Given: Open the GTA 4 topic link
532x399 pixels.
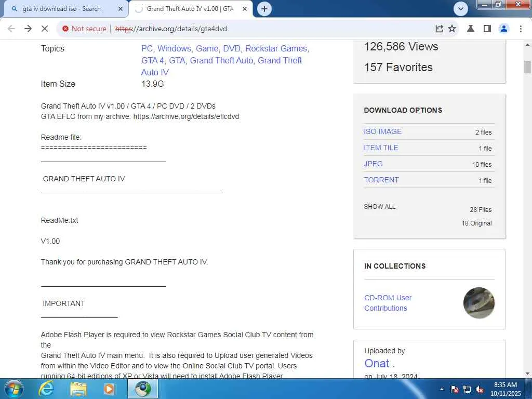Looking at the screenshot, I should coord(153,60).
